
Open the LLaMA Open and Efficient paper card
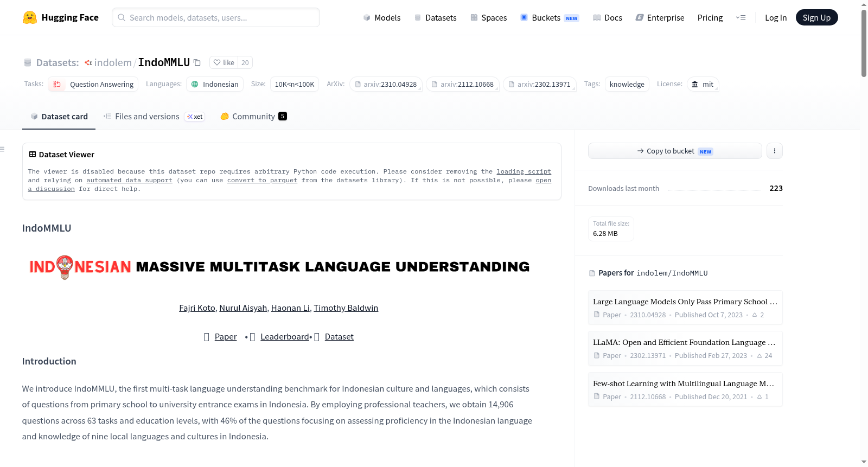click(x=685, y=348)
